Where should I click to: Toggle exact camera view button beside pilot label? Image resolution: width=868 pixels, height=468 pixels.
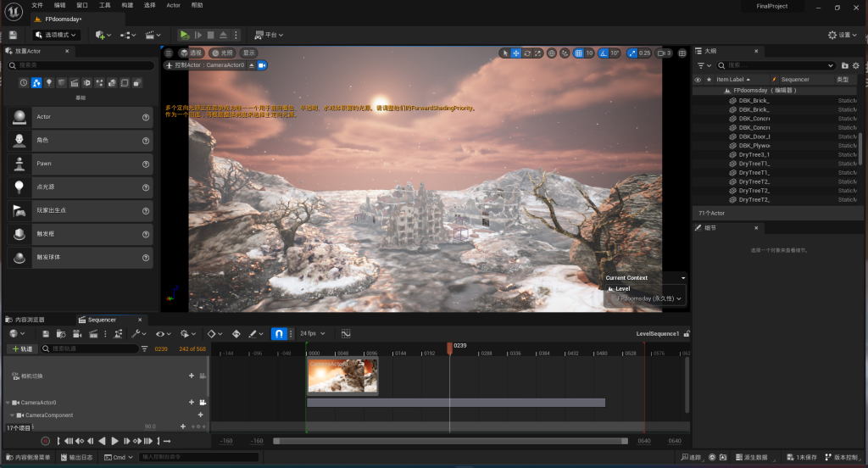point(262,65)
